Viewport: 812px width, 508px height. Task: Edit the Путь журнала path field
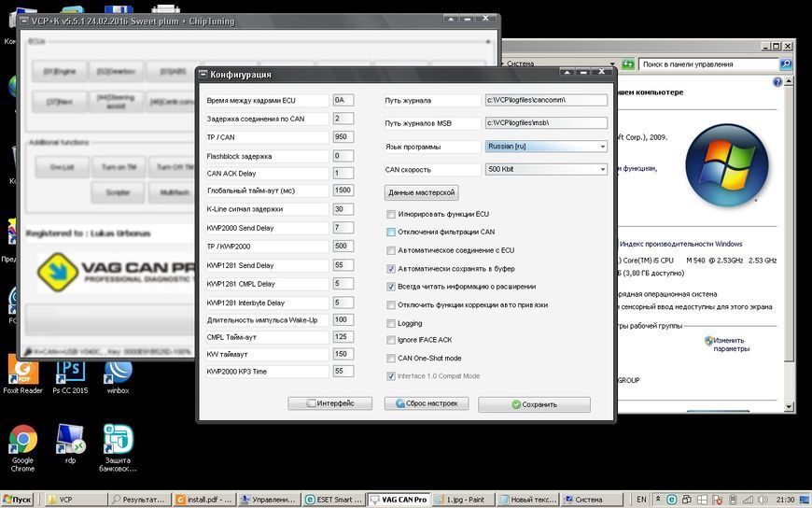[546, 100]
